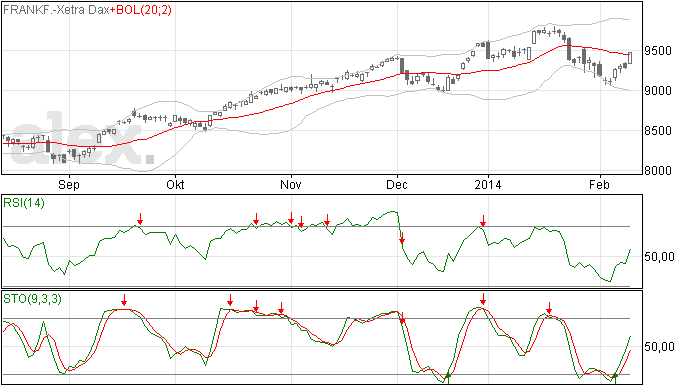Click the RSI sell arrow in early December drop
The height and width of the screenshot is (387, 690).
pyautogui.click(x=402, y=238)
